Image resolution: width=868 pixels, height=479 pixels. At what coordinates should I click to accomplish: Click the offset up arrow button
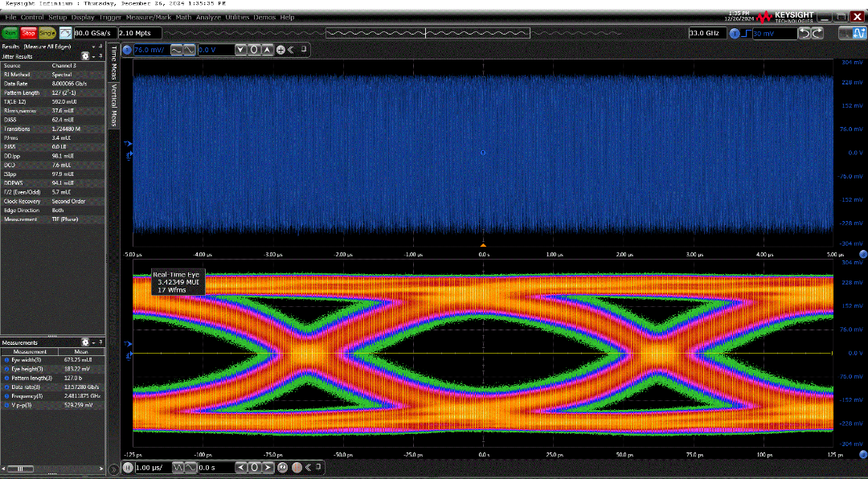(268, 50)
